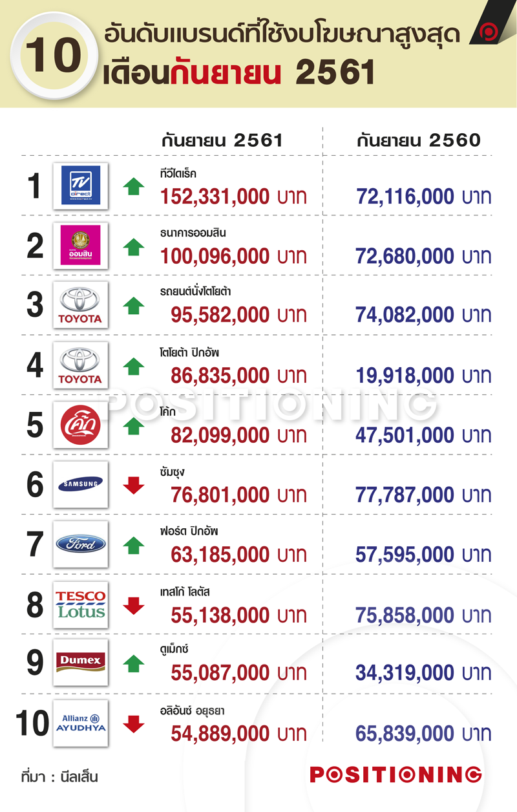This screenshot has height=812, width=517.
Task: Click the red down arrow beside Samsung
Action: 134,486
